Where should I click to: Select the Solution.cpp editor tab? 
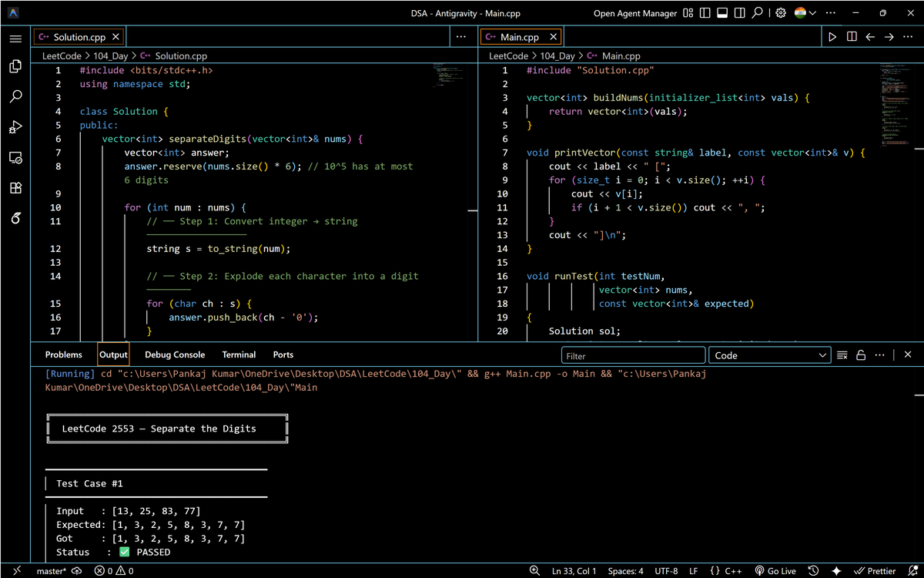click(79, 37)
